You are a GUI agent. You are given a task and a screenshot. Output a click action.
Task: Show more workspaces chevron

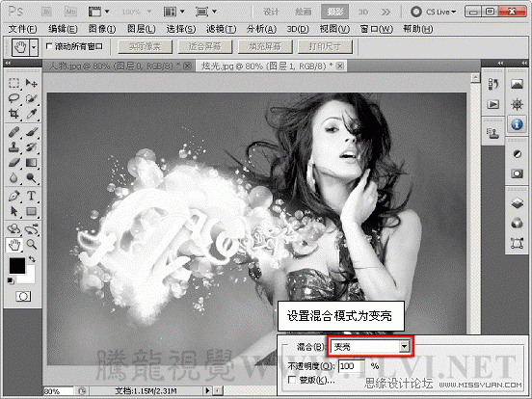(386, 13)
